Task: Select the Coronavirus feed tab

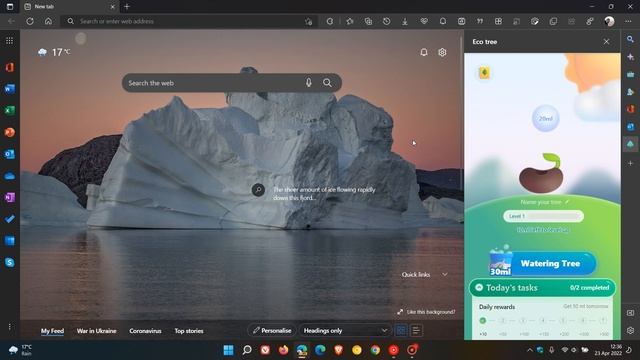Action: pyautogui.click(x=145, y=331)
